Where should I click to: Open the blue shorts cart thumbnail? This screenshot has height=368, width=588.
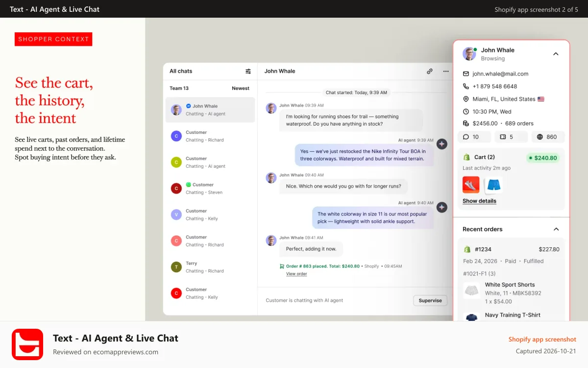(x=493, y=185)
